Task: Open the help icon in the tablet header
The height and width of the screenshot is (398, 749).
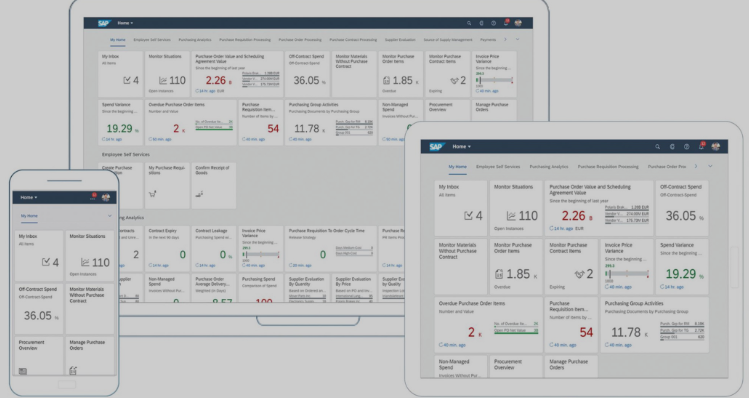Action: (686, 147)
